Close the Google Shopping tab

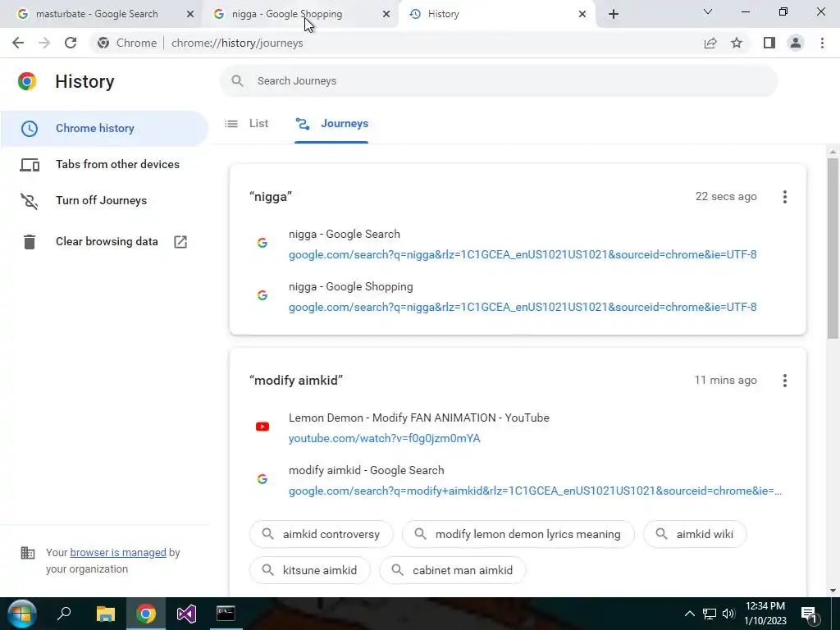click(x=386, y=14)
